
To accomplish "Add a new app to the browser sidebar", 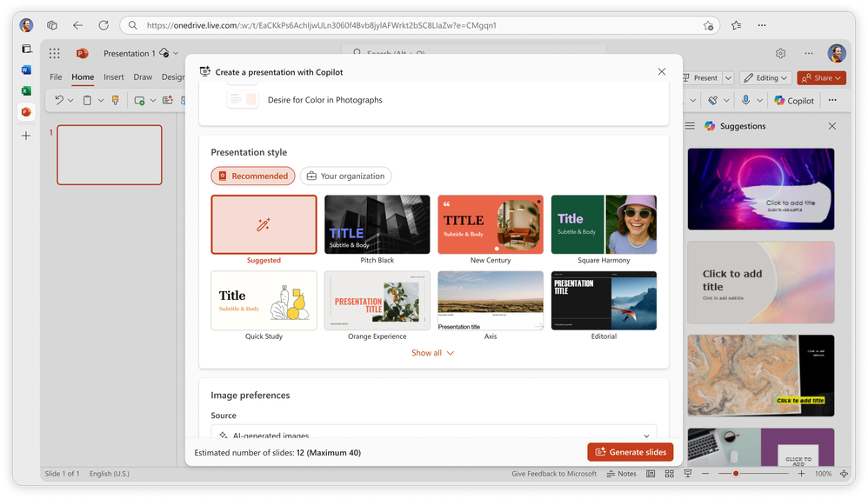I will (26, 136).
